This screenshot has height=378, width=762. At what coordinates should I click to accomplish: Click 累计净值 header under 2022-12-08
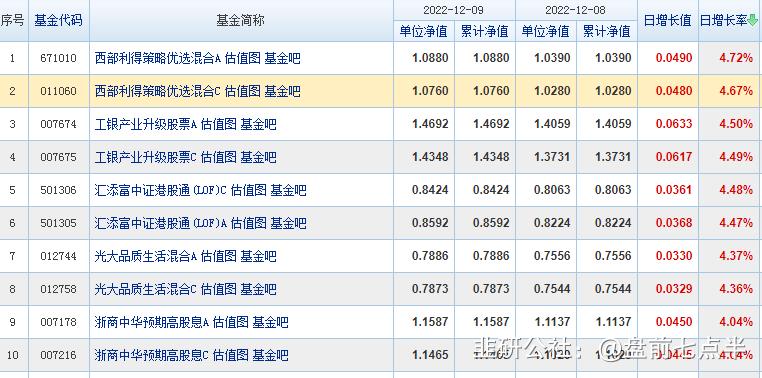[x=606, y=32]
